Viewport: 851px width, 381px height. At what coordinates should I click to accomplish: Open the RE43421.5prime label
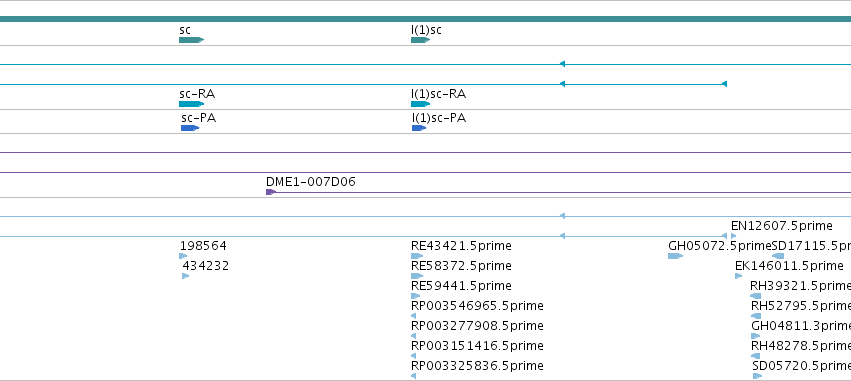pyautogui.click(x=461, y=246)
